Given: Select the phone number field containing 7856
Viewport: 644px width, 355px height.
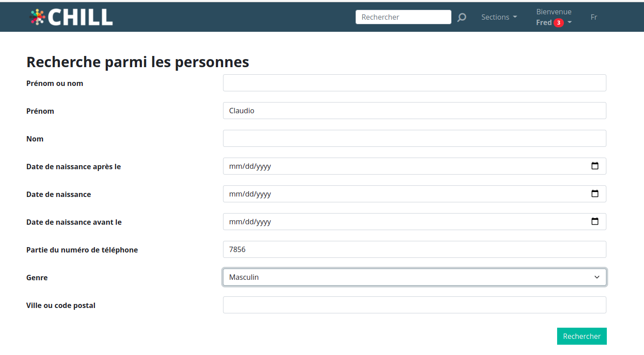Looking at the screenshot, I should pyautogui.click(x=414, y=249).
